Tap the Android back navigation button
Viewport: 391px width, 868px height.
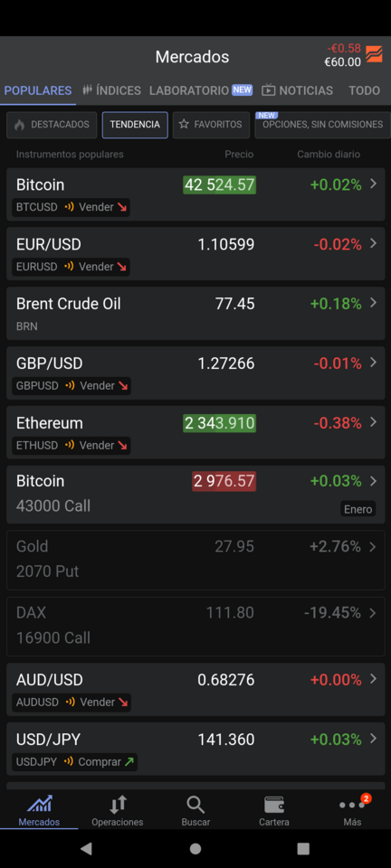point(86,849)
